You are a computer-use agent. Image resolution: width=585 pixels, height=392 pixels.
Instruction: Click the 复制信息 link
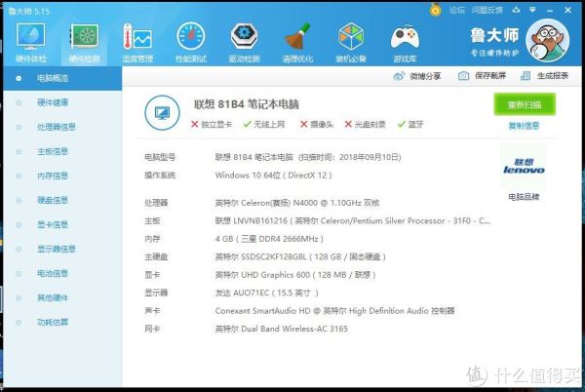click(x=524, y=126)
